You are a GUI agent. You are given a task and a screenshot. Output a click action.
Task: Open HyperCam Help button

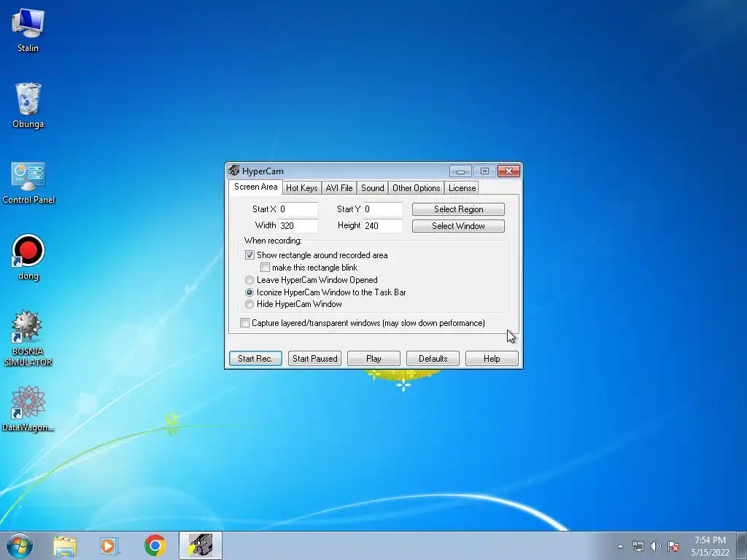tap(492, 359)
